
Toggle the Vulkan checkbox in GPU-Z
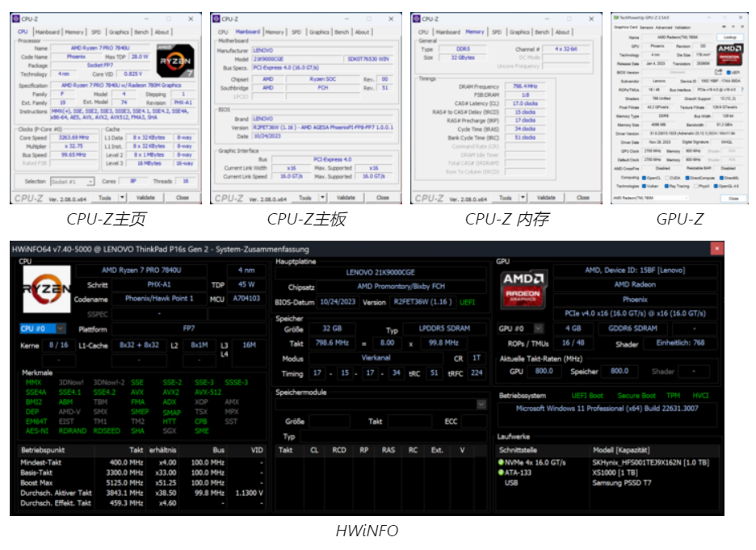[x=645, y=186]
